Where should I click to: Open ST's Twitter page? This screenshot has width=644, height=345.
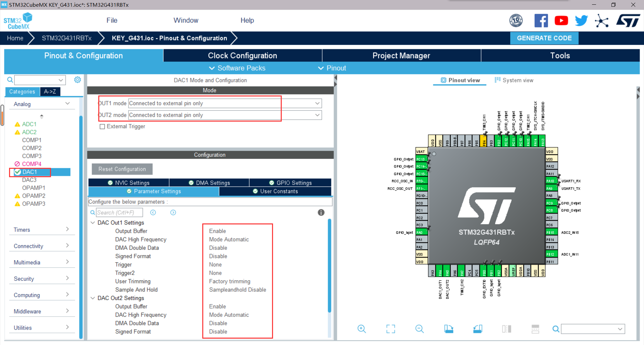(581, 20)
